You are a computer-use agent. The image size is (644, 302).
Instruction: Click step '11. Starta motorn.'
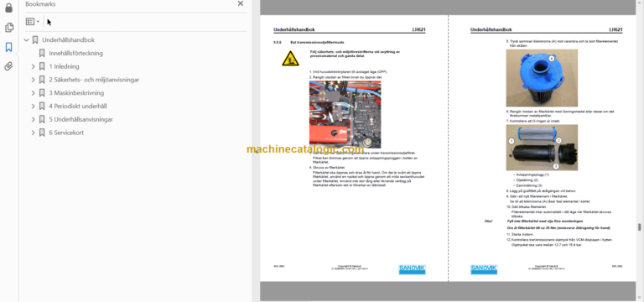pos(520,234)
